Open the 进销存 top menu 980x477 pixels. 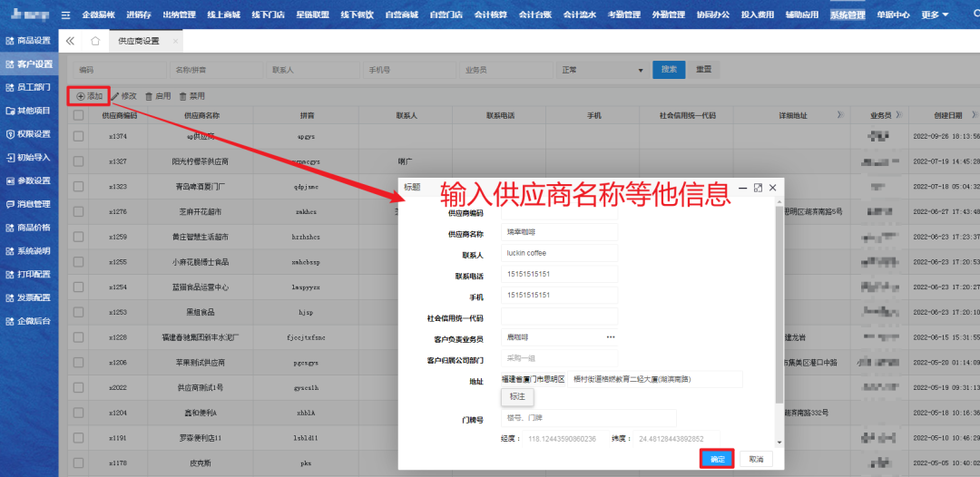(139, 15)
